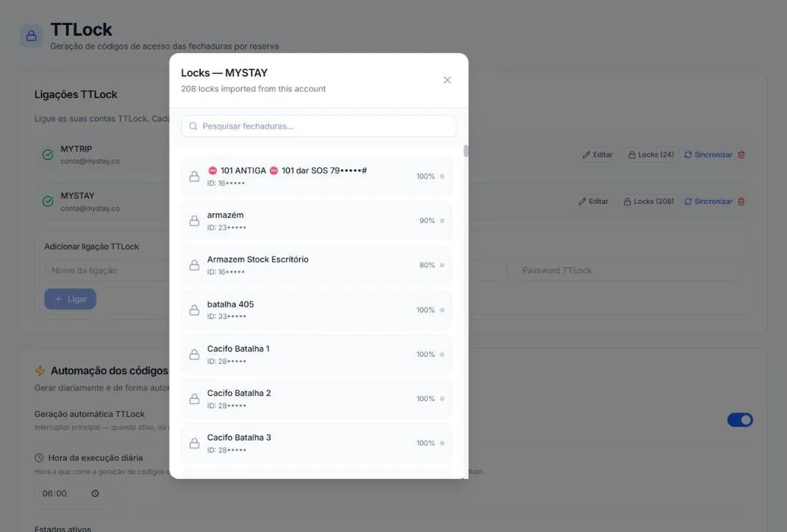Click the lock icon beside armazém
This screenshot has height=532, width=787.
pos(194,221)
